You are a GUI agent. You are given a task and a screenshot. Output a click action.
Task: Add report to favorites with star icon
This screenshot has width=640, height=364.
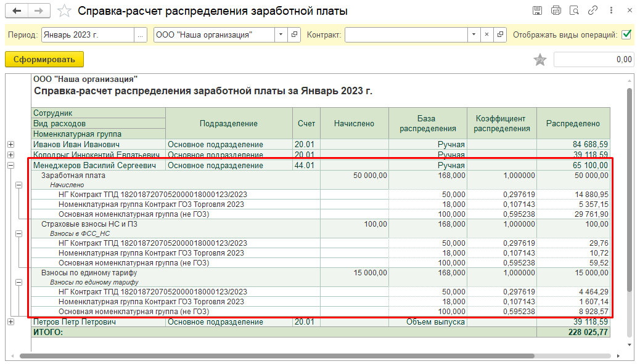[x=64, y=11]
